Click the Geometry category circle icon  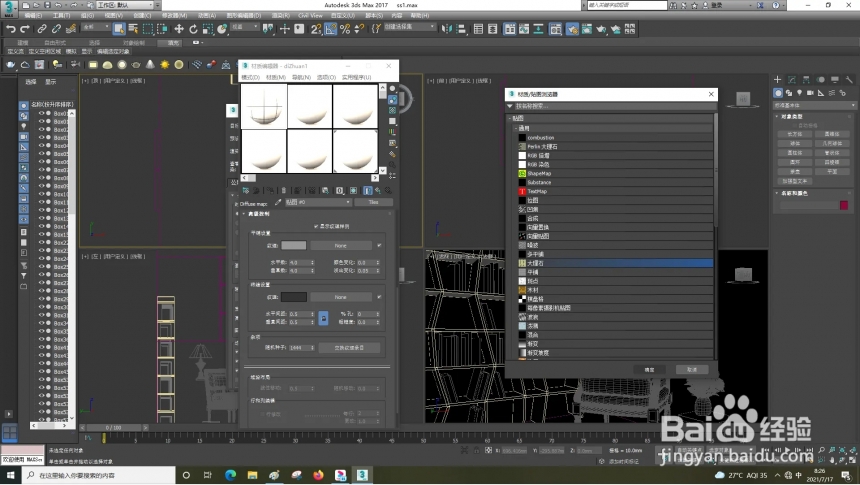click(778, 93)
